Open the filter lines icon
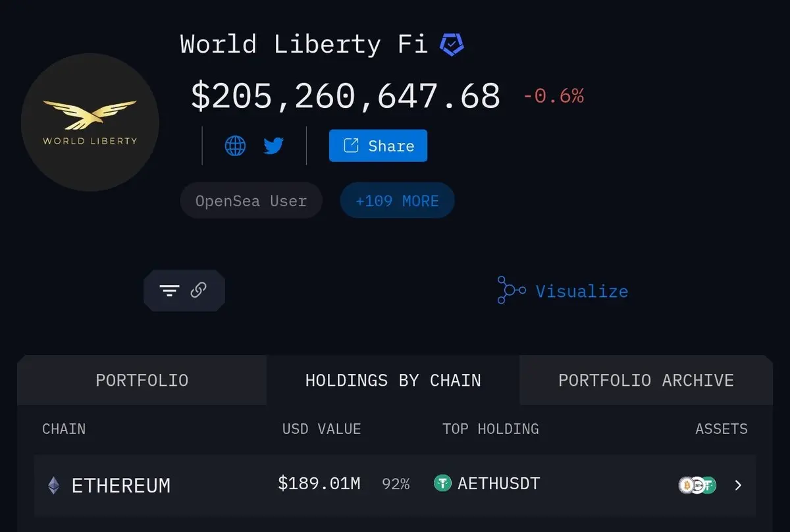This screenshot has height=532, width=790. 170,290
